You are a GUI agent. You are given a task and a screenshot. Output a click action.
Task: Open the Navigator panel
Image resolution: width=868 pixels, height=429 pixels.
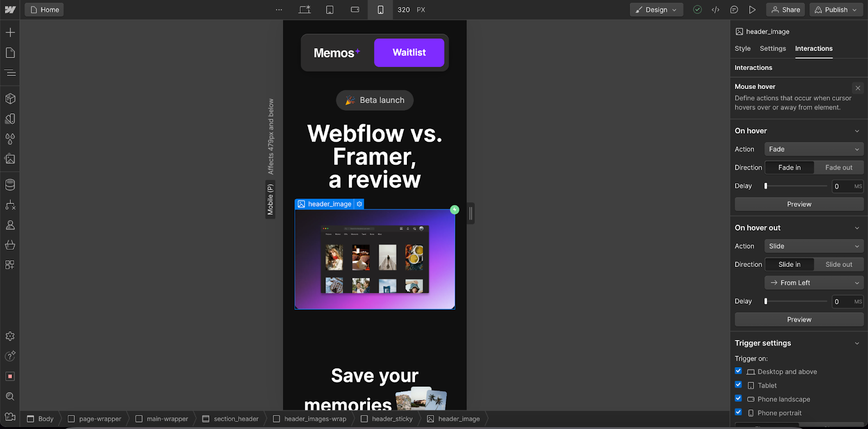coord(10,73)
